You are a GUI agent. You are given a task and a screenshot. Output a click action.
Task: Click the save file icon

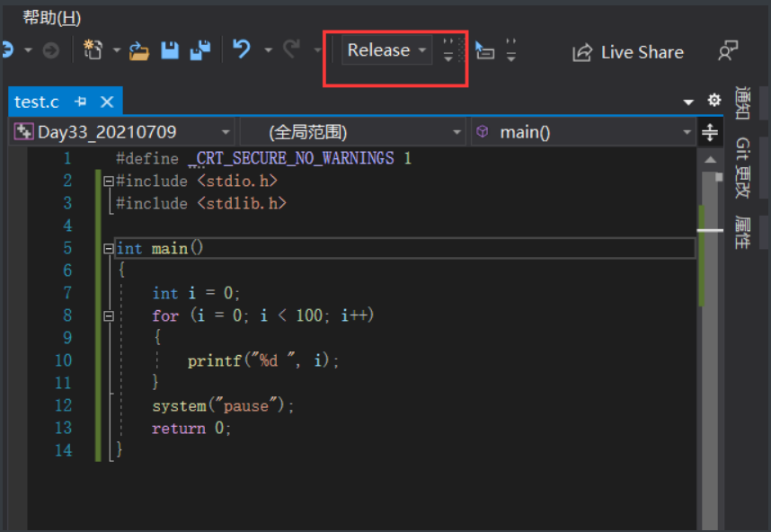pyautogui.click(x=170, y=50)
